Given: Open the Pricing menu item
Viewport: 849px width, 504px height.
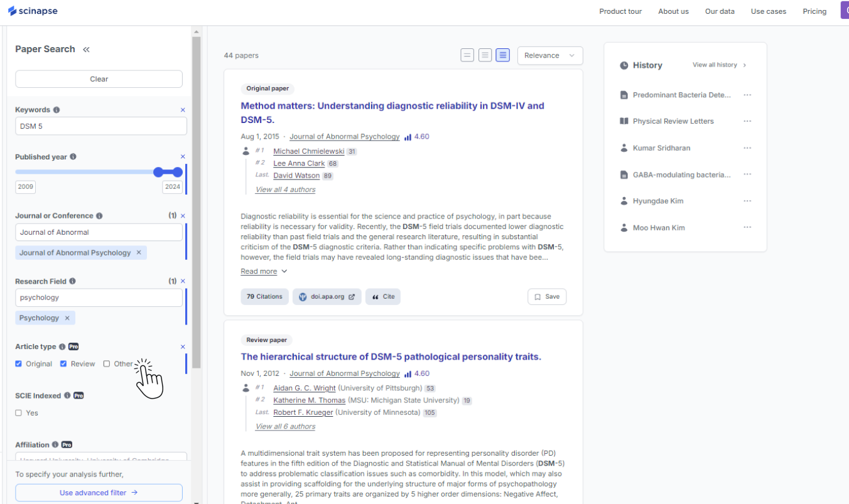Looking at the screenshot, I should click(x=814, y=11).
